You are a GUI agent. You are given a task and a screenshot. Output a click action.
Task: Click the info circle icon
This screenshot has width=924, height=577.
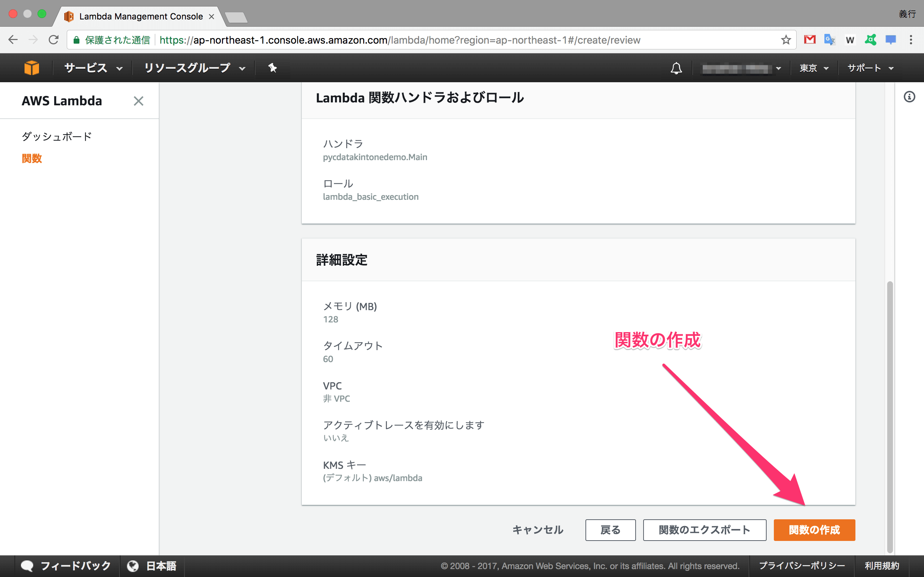pos(910,97)
